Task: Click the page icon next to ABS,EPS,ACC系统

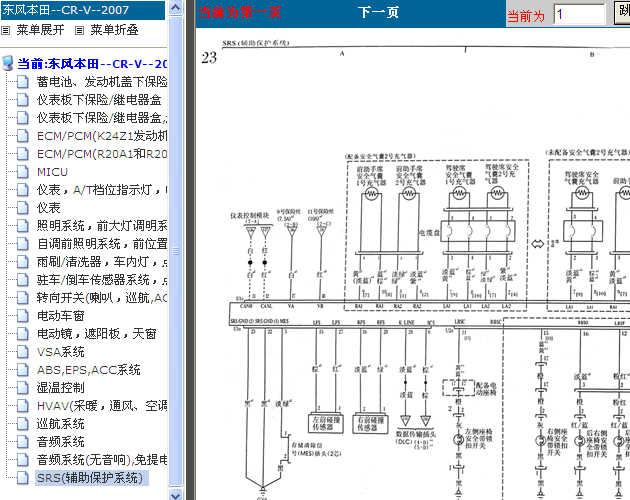Action: point(22,370)
